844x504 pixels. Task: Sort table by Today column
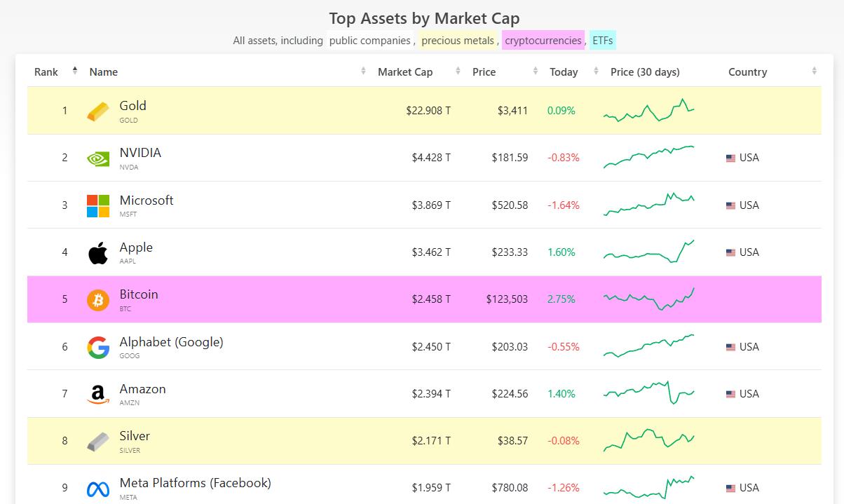[564, 71]
